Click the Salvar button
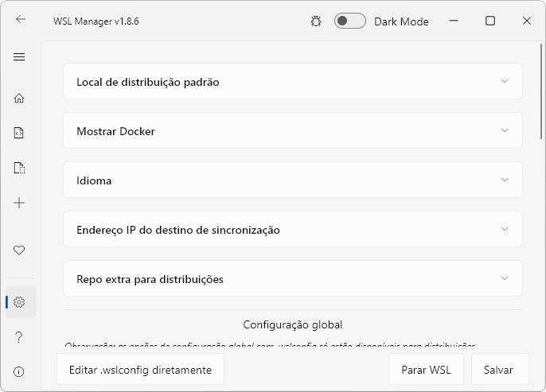 500,370
